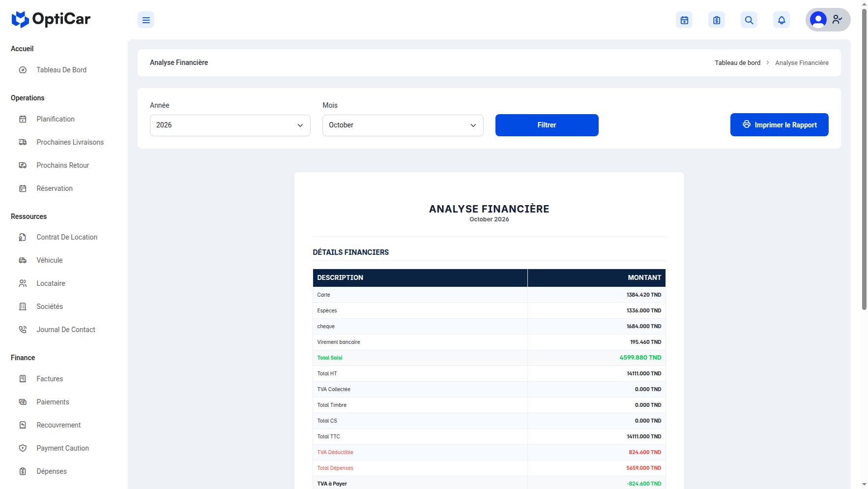
Task: Open Recouvrement menu item
Action: pyautogui.click(x=58, y=425)
